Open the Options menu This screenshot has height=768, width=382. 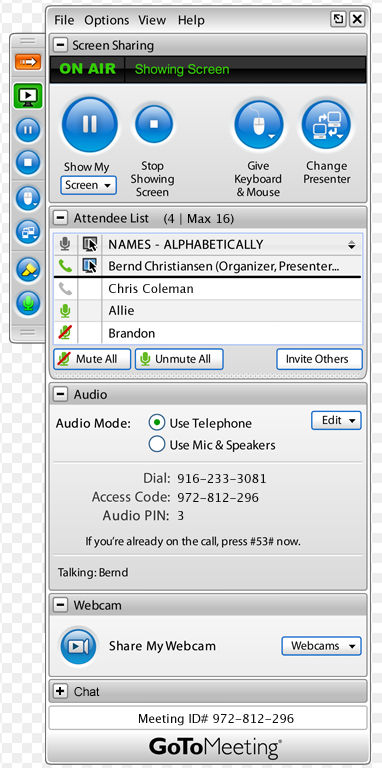pos(106,20)
